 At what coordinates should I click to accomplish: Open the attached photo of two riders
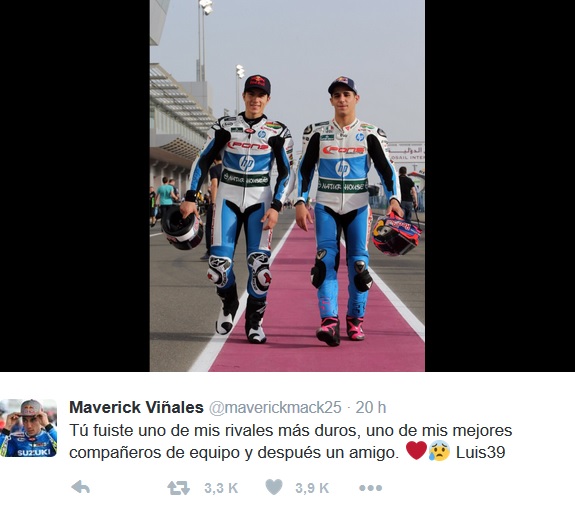coord(287,186)
